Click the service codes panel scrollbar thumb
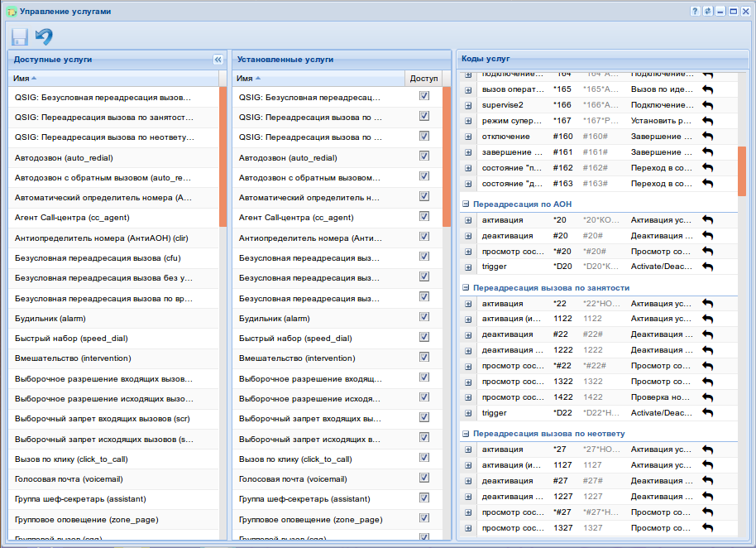 [x=741, y=171]
